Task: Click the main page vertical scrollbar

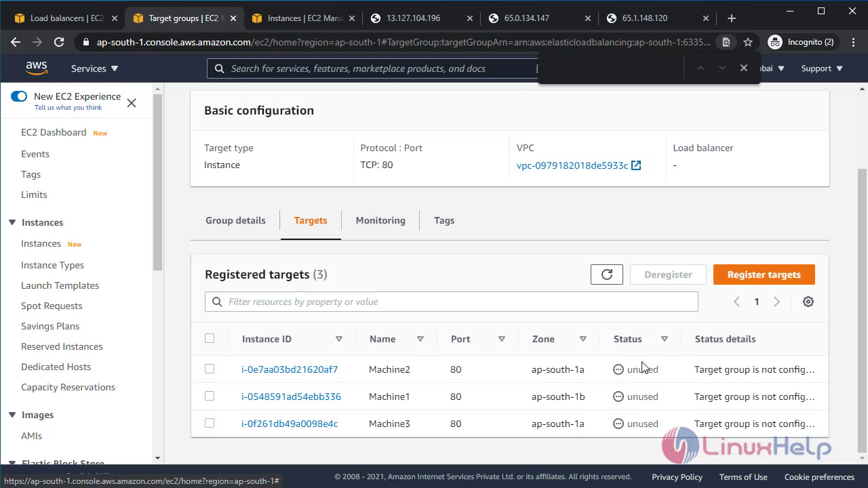Action: [x=863, y=310]
